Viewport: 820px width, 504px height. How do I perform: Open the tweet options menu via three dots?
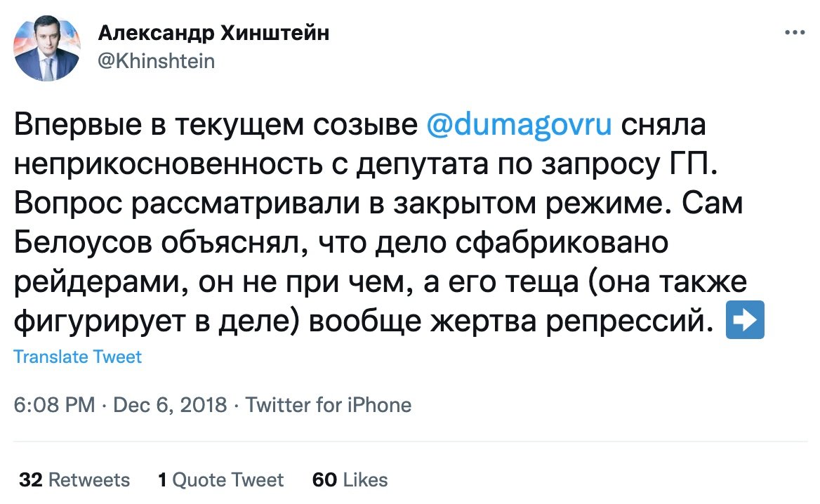(x=795, y=31)
